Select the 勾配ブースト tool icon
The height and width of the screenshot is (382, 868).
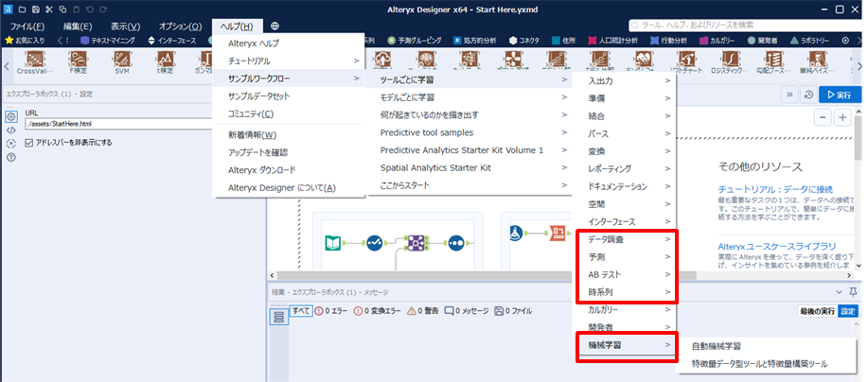(x=772, y=59)
